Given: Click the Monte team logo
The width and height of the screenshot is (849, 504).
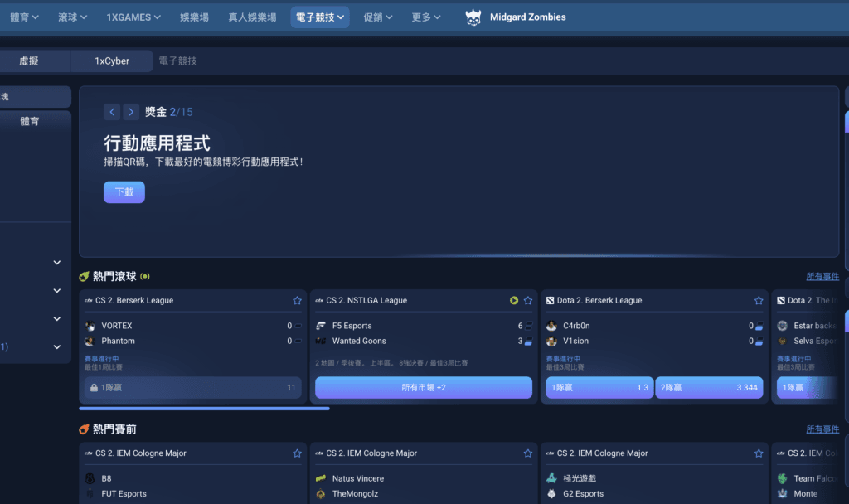Looking at the screenshot, I should pos(783,494).
